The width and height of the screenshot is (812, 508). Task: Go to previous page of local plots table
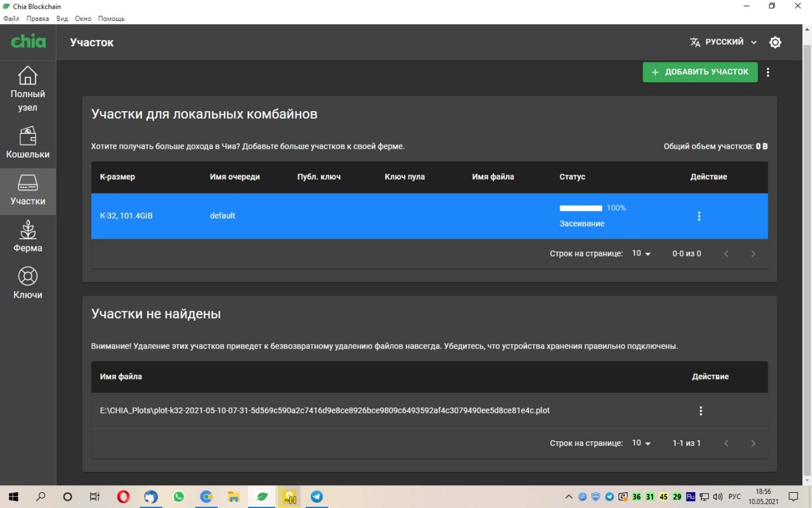[726, 253]
